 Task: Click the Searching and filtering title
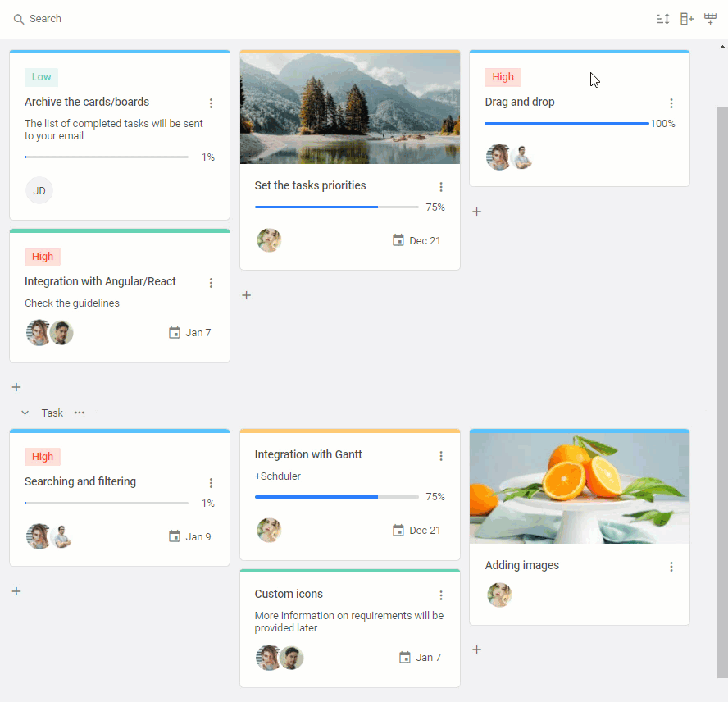[x=80, y=481]
